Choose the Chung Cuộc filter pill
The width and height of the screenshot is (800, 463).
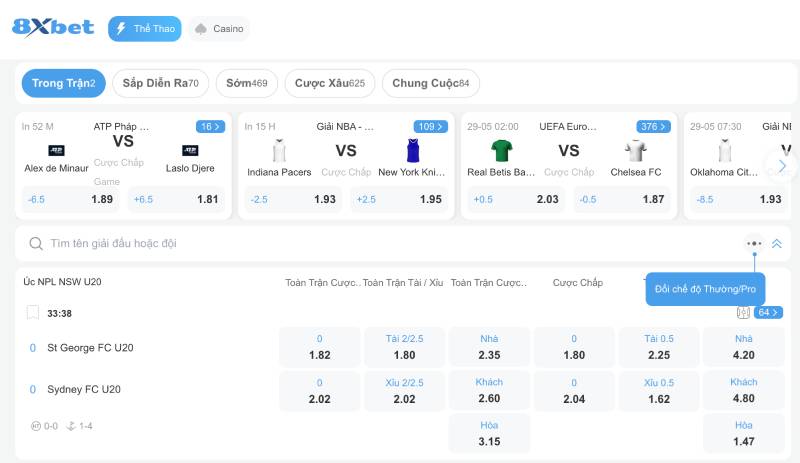tap(430, 83)
